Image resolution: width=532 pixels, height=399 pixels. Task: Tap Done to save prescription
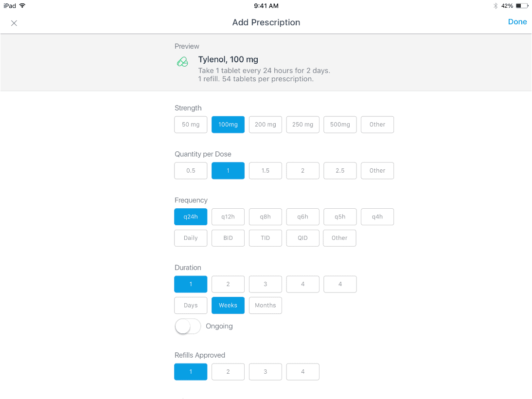[x=517, y=22]
